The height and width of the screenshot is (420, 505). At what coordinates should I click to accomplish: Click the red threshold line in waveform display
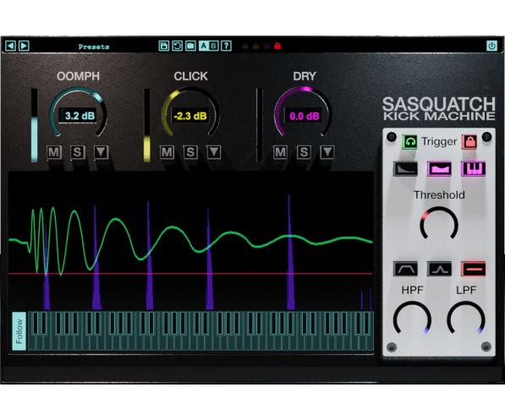point(190,274)
